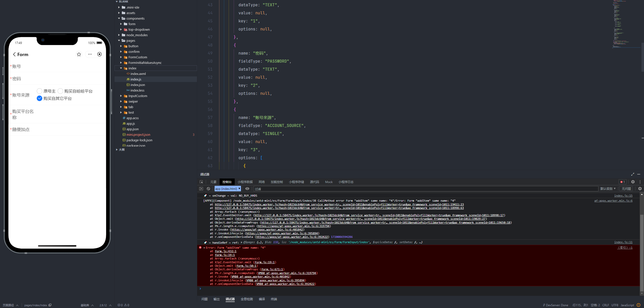Expand the node_modules folder
The image size is (644, 308).
click(x=119, y=35)
